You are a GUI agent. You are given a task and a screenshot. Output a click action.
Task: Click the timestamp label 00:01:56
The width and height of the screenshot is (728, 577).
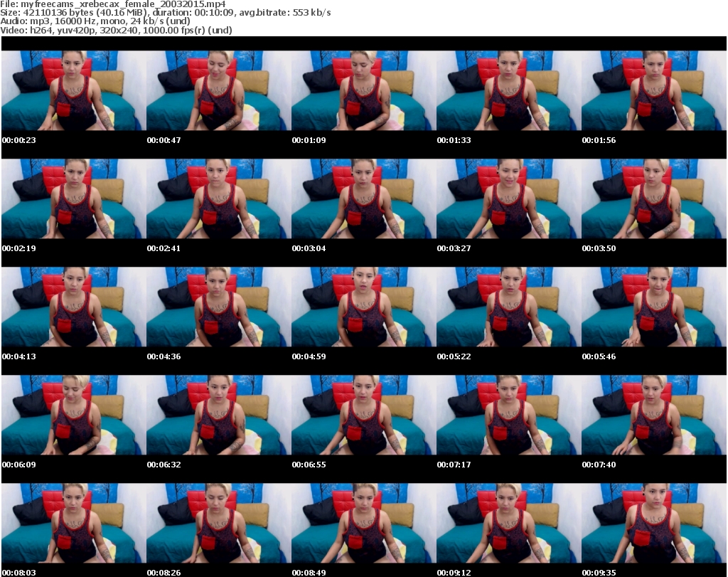tap(599, 140)
